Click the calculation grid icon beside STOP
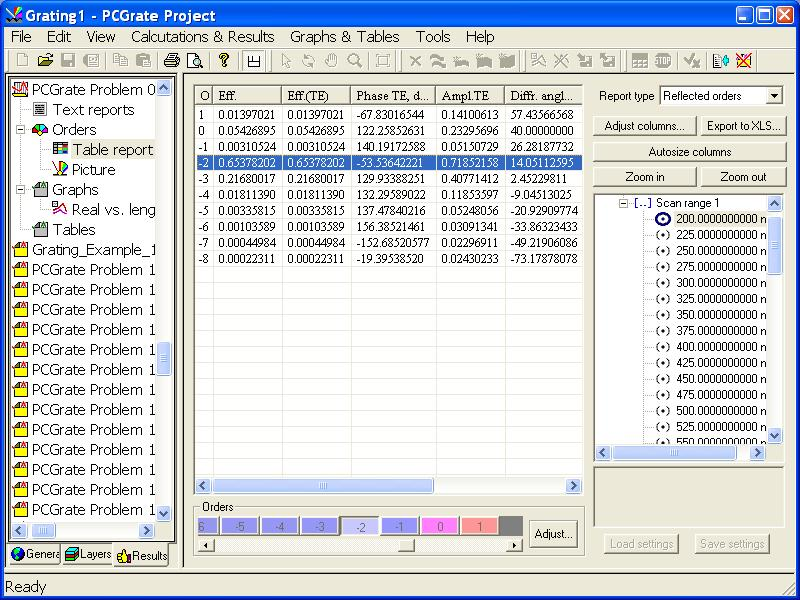Screen dimensions: 800x600 click(x=640, y=61)
